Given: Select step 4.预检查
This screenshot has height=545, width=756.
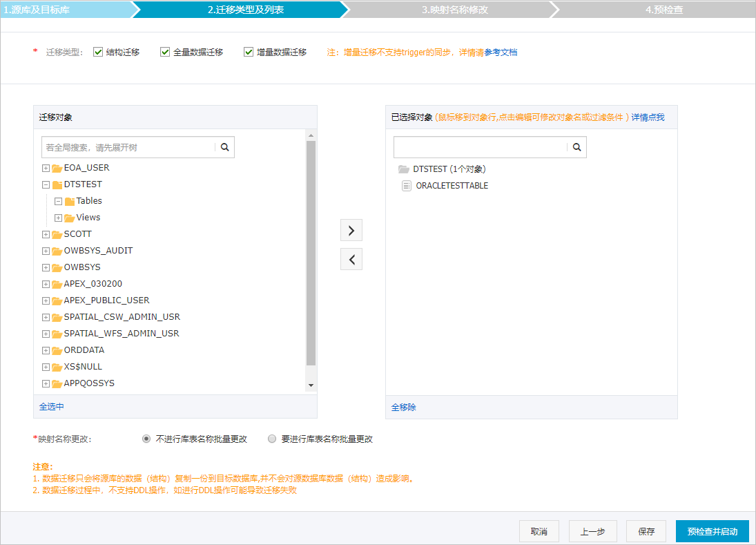Looking at the screenshot, I should click(664, 10).
